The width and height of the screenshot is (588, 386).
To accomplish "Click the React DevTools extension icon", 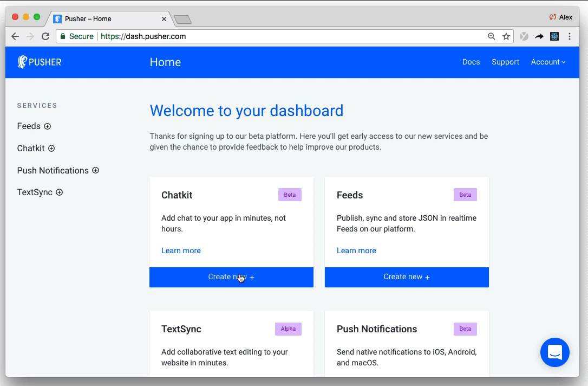I will pyautogui.click(x=554, y=36).
